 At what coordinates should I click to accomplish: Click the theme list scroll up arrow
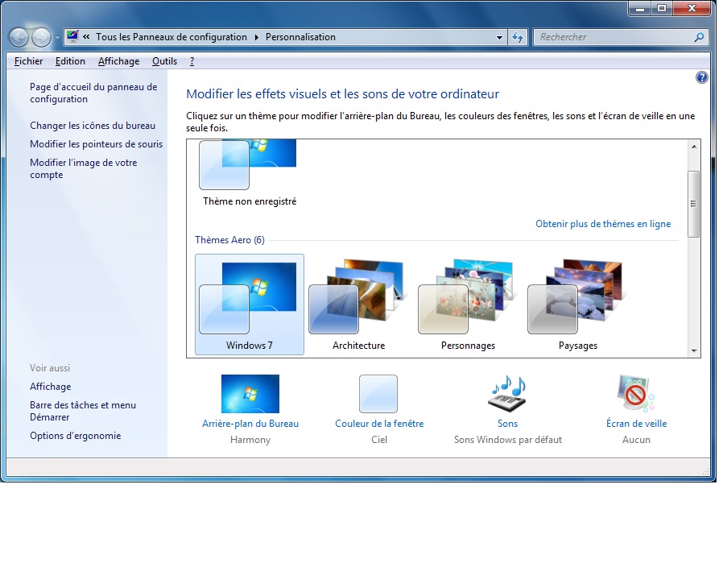(x=694, y=147)
